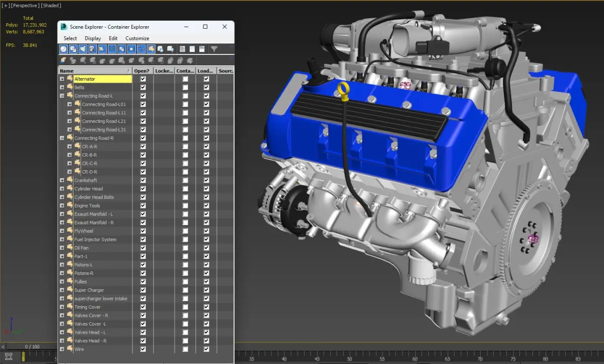Click the container icon beside Crankshaft
This screenshot has width=604, height=364.
tap(70, 180)
